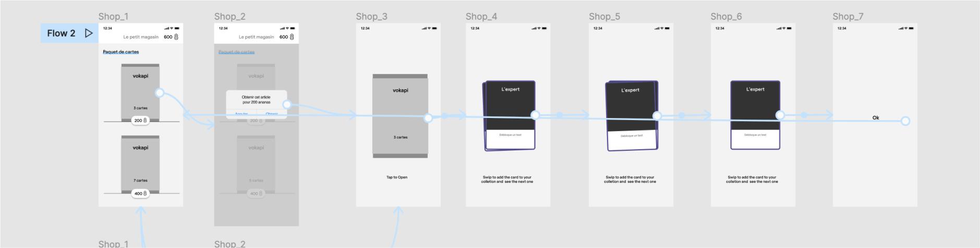Select connection node on Shop_4 L'expert card
The height and width of the screenshot is (248, 980).
pyautogui.click(x=535, y=115)
